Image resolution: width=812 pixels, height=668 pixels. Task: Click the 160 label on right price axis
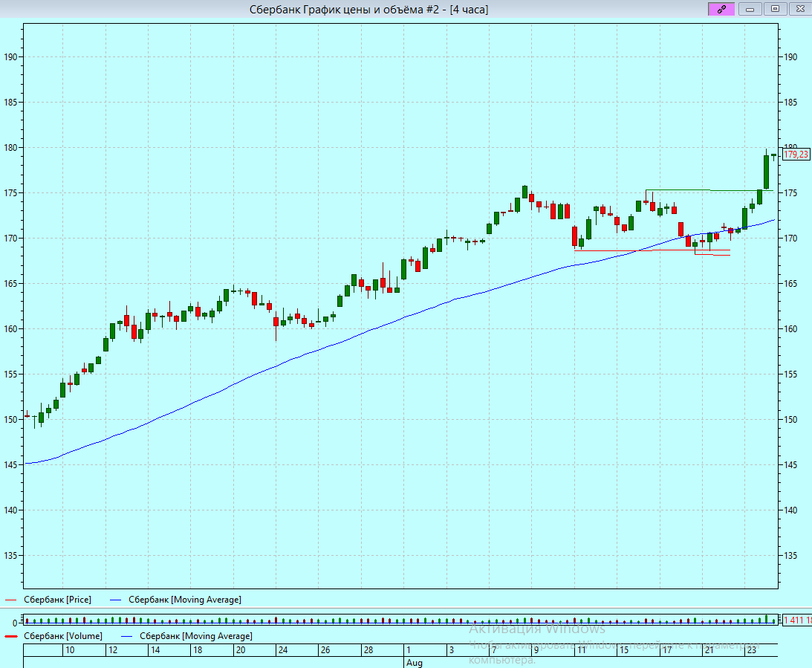click(790, 329)
